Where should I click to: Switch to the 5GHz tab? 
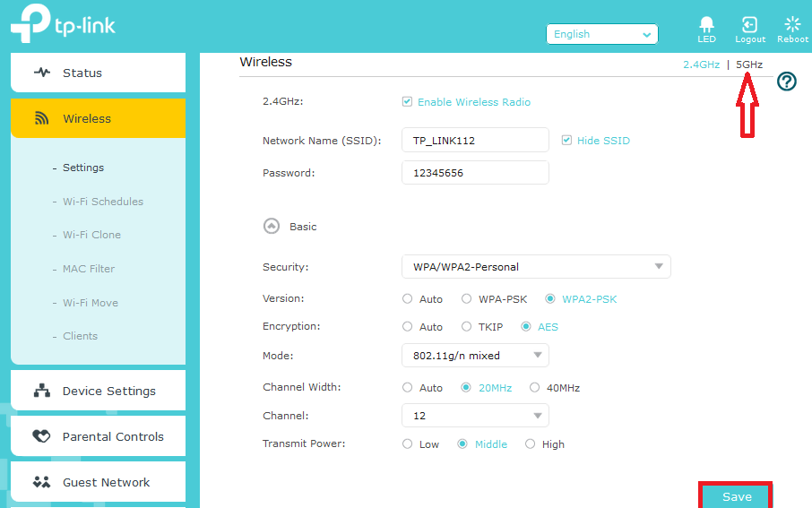click(x=749, y=65)
